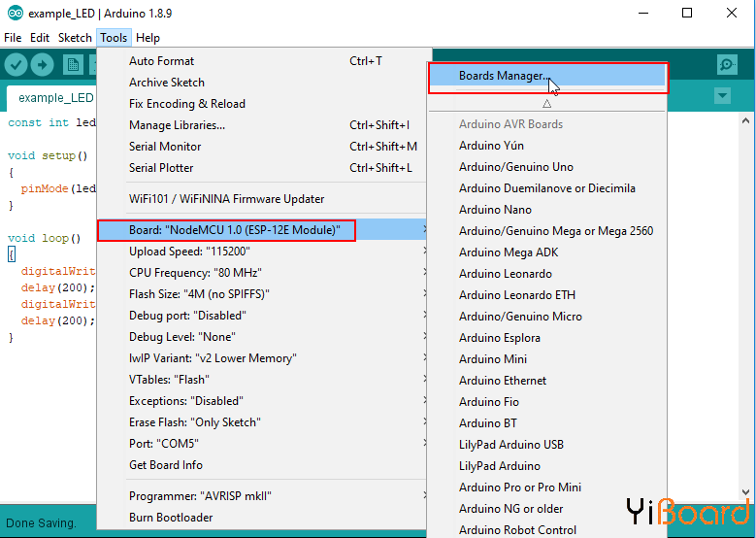Open the tab dropdown arrow button
756x538 pixels.
point(722,95)
